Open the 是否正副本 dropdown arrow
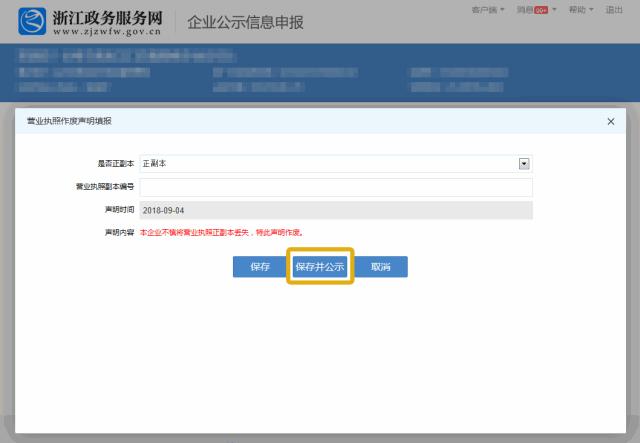Image resolution: width=640 pixels, height=443 pixels. coord(524,164)
